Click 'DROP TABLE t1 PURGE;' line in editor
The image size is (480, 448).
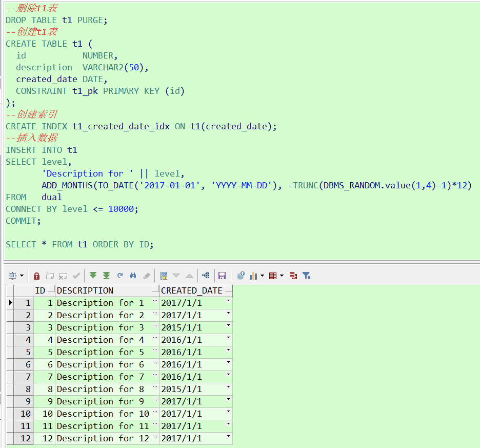56,20
